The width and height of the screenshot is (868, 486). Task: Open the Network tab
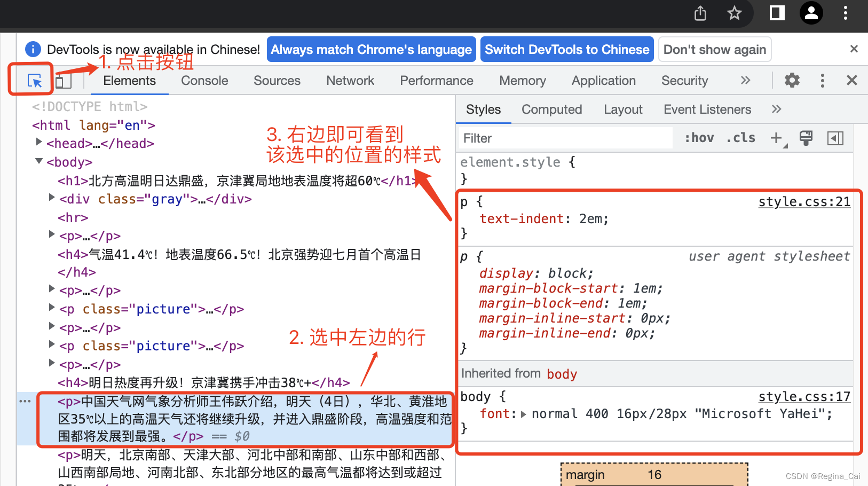(x=350, y=81)
